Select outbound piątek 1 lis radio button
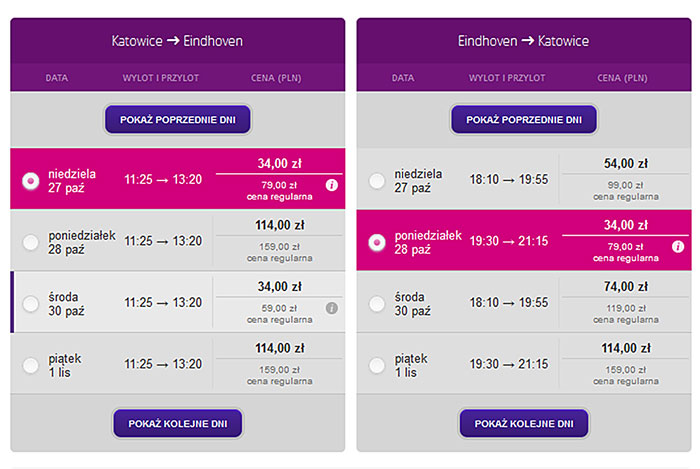700x469 pixels. (x=31, y=365)
